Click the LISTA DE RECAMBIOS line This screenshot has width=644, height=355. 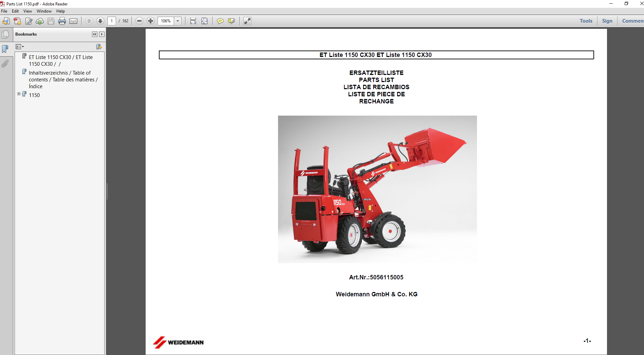coord(376,87)
